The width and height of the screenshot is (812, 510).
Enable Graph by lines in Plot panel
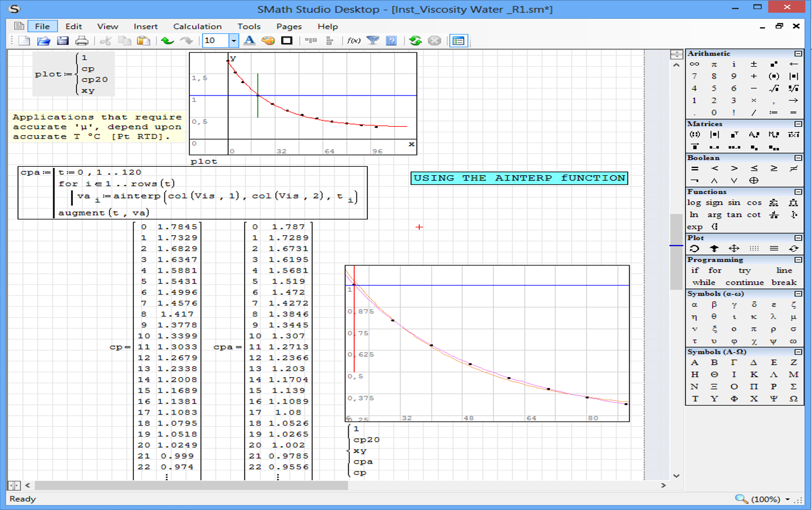coord(774,248)
